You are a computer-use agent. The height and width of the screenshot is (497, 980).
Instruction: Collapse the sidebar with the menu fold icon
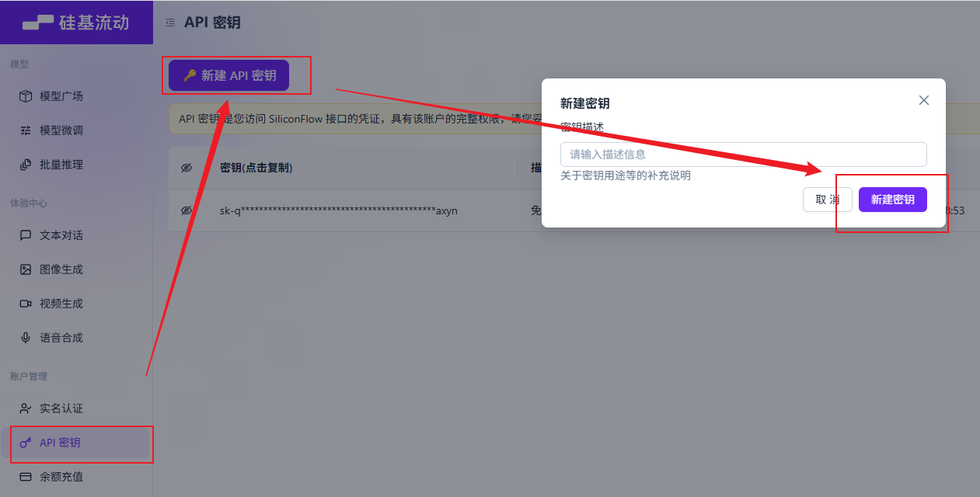[170, 23]
